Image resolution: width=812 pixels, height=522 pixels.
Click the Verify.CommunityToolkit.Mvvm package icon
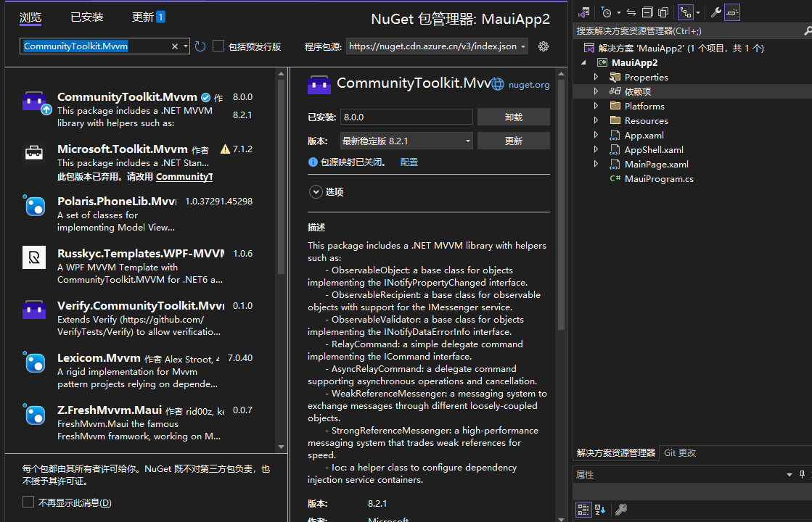(x=34, y=310)
